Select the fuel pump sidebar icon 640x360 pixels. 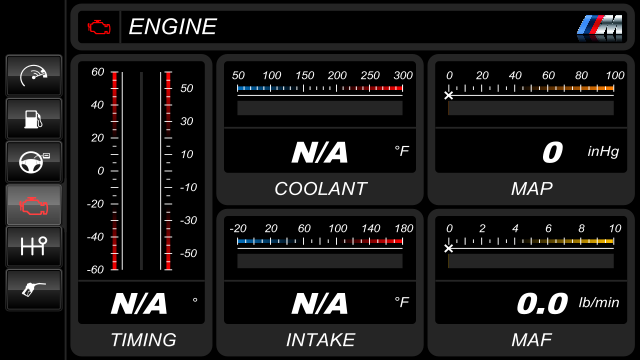pos(34,119)
